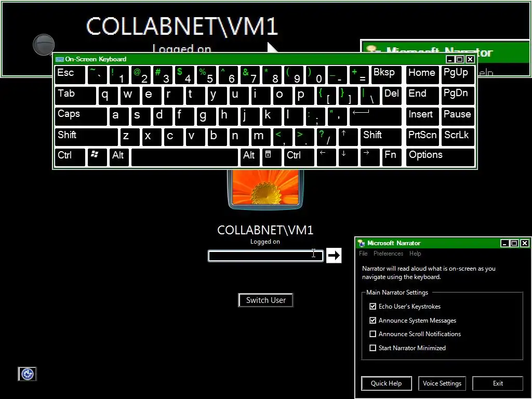The height and width of the screenshot is (399, 532).
Task: Tap the number 0 key
Action: click(315, 75)
